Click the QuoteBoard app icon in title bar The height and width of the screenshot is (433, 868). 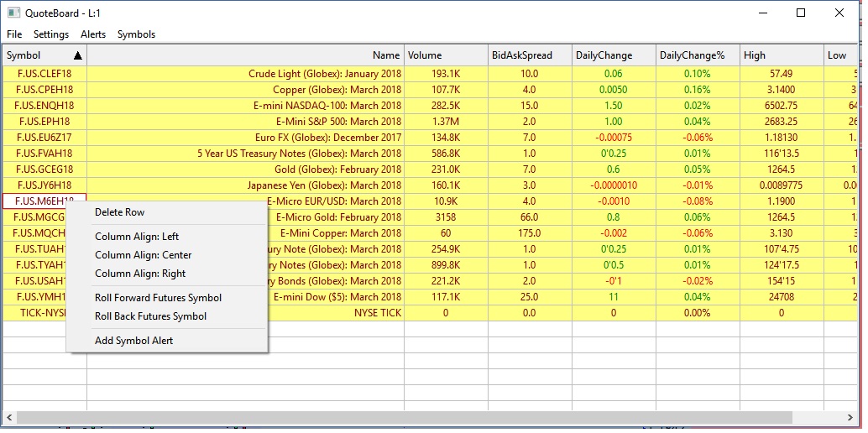tap(13, 13)
